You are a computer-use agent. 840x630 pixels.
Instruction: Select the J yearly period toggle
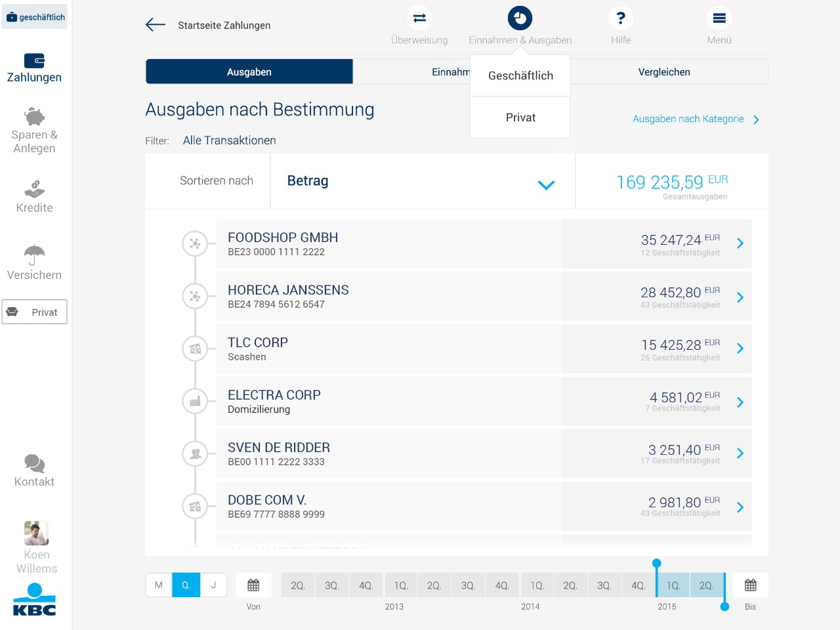tap(213, 584)
